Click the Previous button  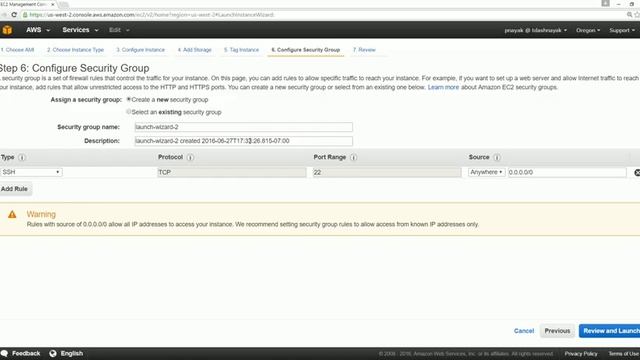pos(557,331)
